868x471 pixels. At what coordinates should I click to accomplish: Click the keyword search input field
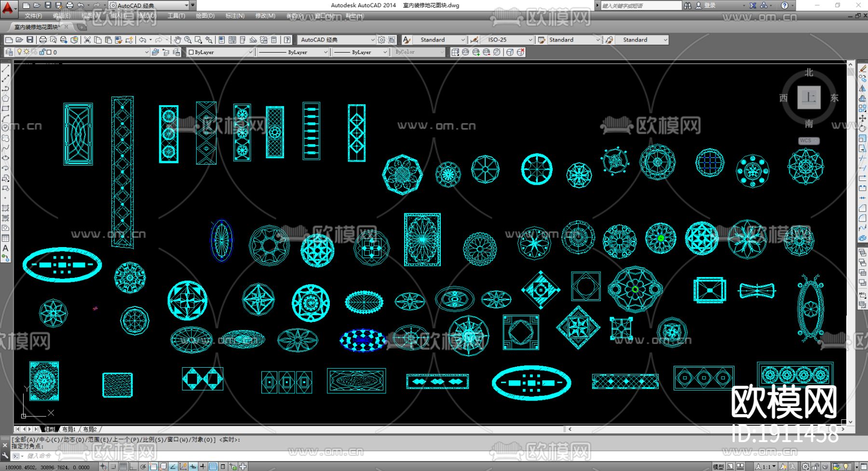[641, 5]
